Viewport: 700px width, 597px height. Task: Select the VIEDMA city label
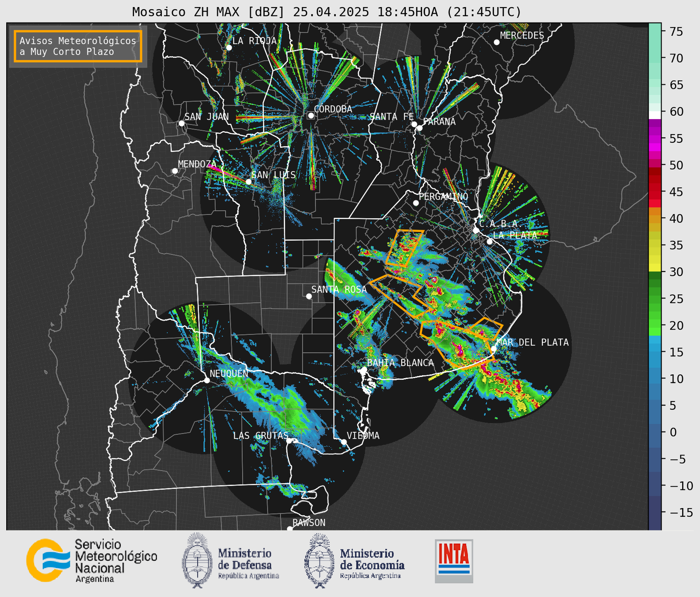click(363, 436)
